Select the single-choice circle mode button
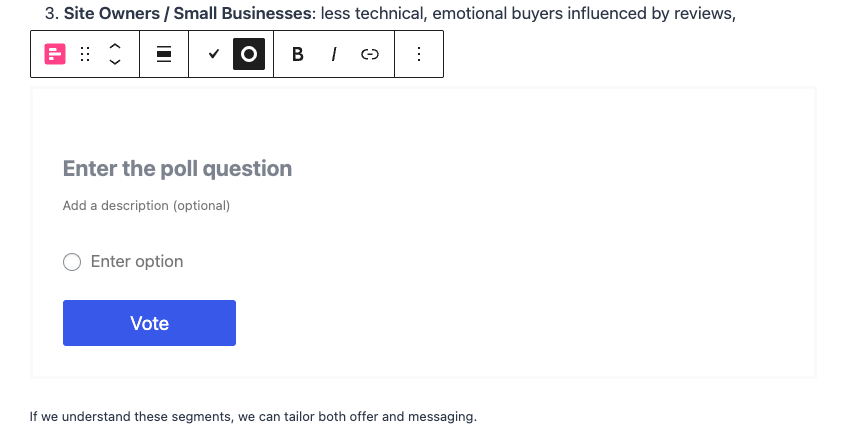Viewport: 847px width, 432px height. (x=248, y=55)
